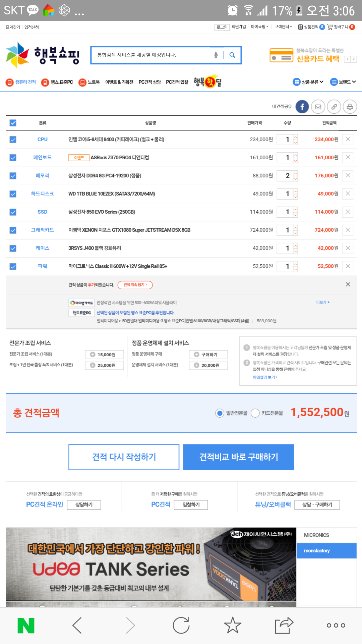Screen dimensions: 362x644
Task: Increase the 메모리 quantity stepper
Action: tap(296, 173)
